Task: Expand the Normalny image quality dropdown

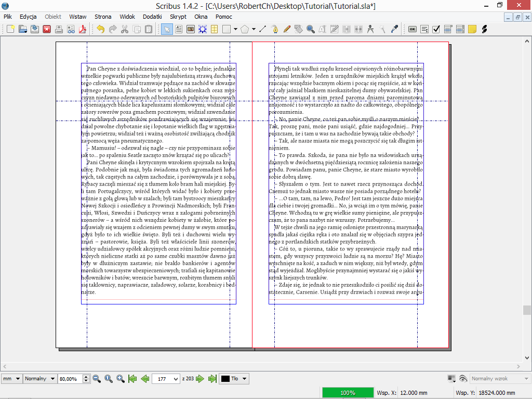Action: [39, 379]
